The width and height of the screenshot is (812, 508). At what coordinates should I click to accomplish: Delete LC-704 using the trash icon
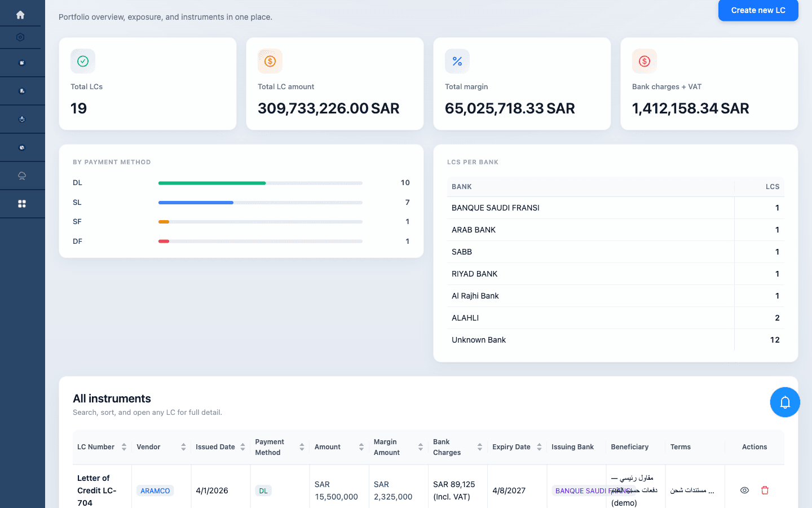[x=765, y=490]
